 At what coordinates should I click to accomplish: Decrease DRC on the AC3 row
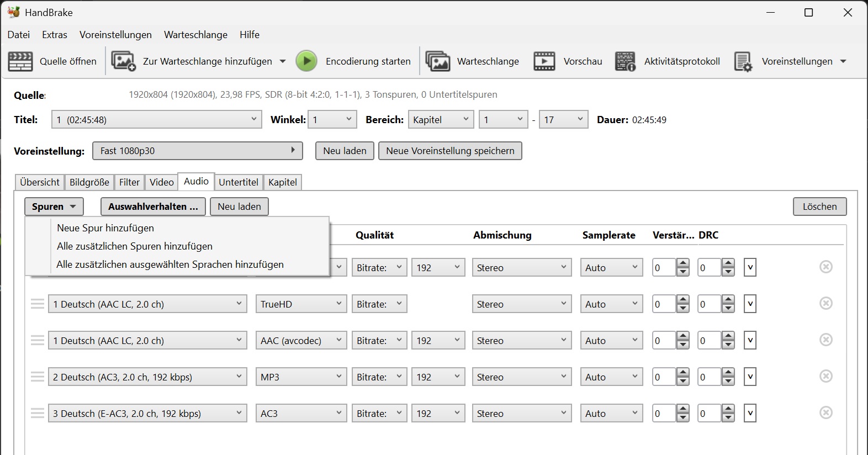tap(728, 417)
